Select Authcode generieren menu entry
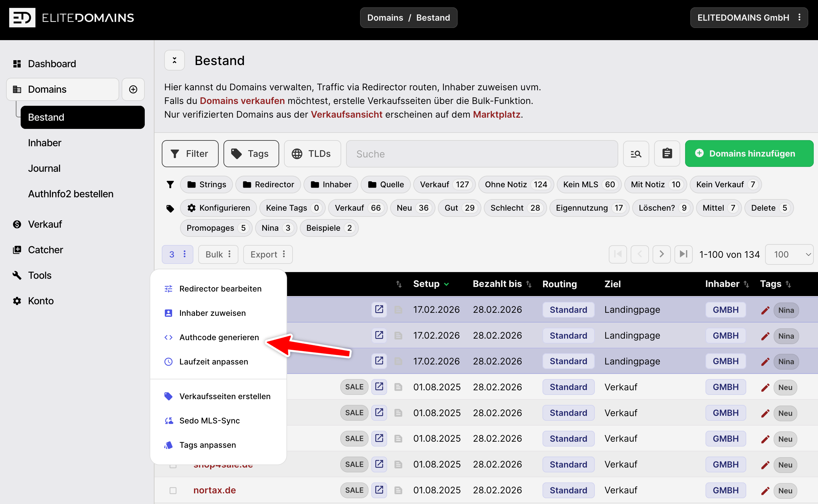Image resolution: width=818 pixels, height=504 pixels. tap(218, 337)
